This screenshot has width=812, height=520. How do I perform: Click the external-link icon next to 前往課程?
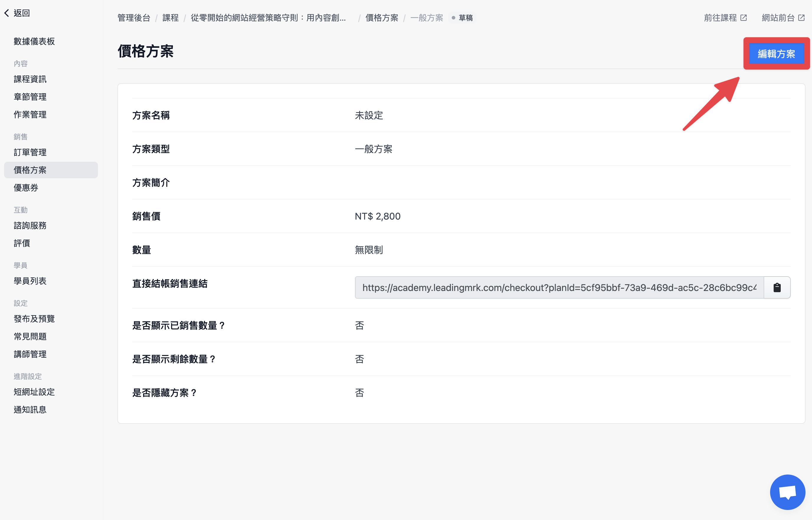(744, 17)
